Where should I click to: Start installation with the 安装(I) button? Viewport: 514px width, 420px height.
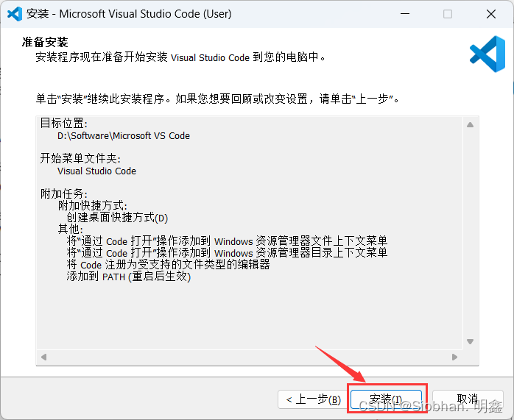[x=387, y=399]
